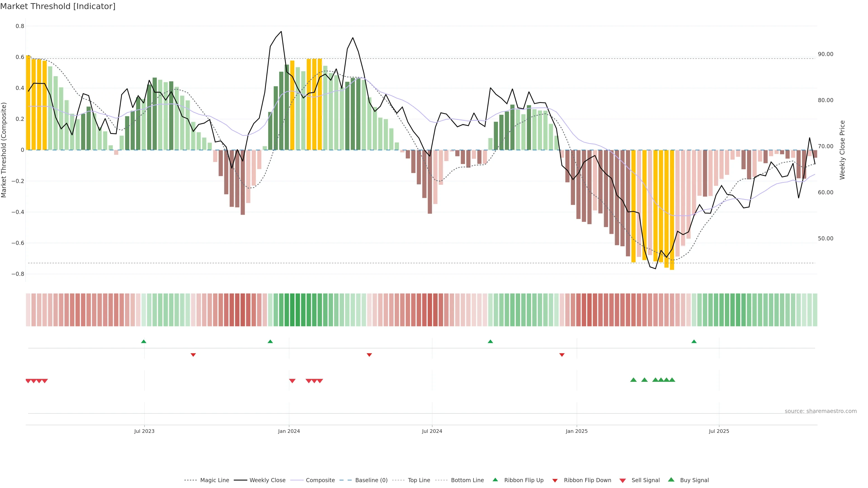Click the 90.00 price axis label
The image size is (868, 488).
click(x=825, y=54)
